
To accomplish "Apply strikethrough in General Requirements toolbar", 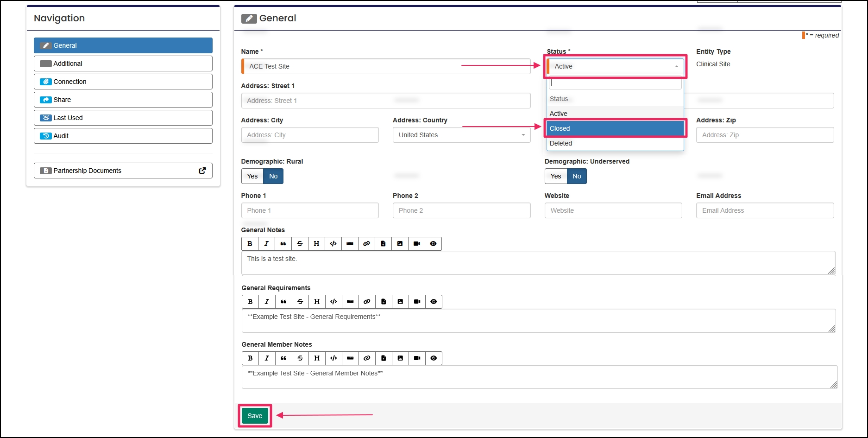I will click(x=300, y=302).
